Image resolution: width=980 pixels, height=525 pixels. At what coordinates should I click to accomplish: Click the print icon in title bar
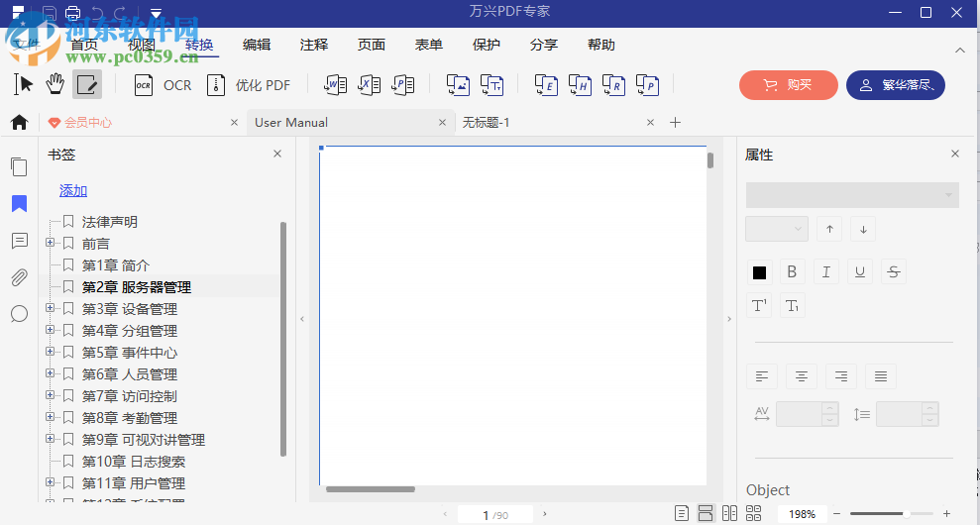[73, 13]
